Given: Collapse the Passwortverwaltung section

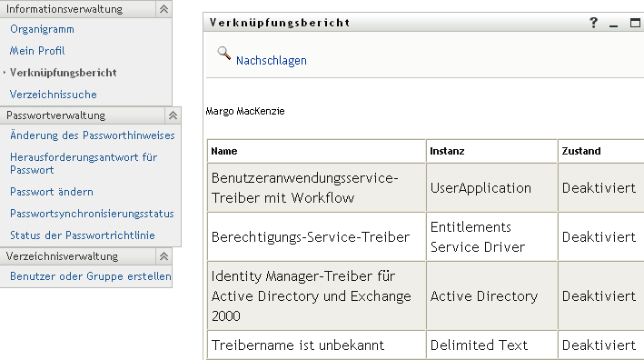Looking at the screenshot, I should click(173, 115).
